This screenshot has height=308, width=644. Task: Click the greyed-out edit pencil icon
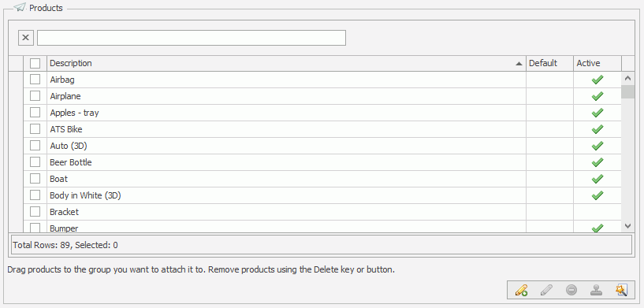[x=546, y=291]
